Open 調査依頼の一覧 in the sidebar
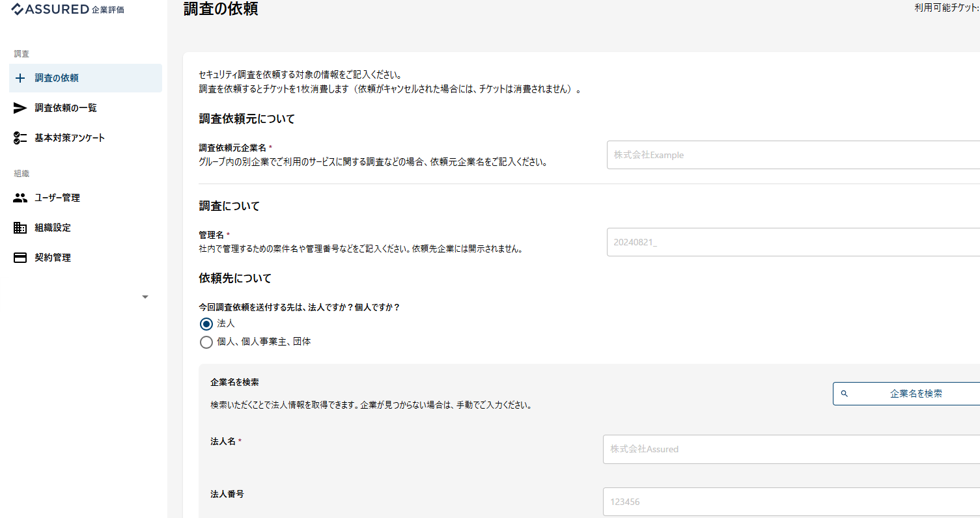Screen dimensions: 980x518 (x=85, y=108)
